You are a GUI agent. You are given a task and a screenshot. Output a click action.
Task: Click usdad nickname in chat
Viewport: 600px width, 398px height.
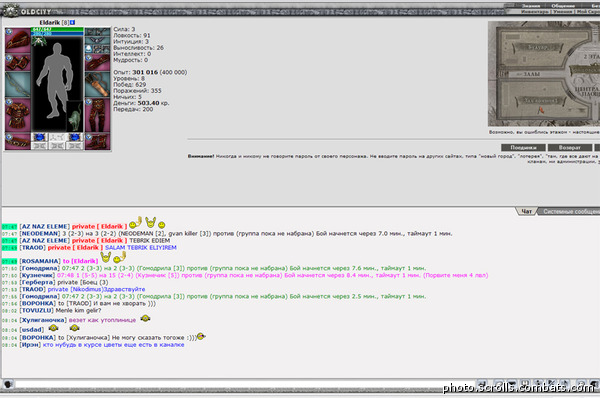[x=31, y=329]
